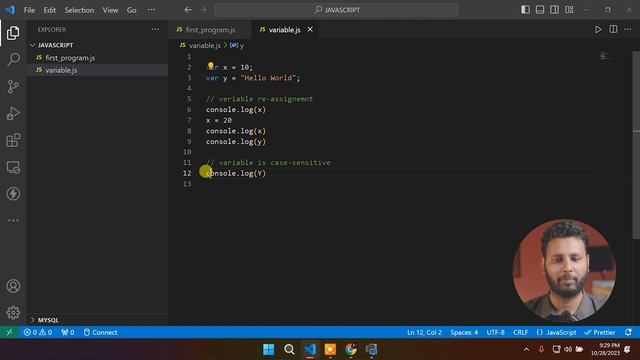The image size is (640, 360).
Task: Open the Explorer view in activity bar
Action: (x=13, y=33)
